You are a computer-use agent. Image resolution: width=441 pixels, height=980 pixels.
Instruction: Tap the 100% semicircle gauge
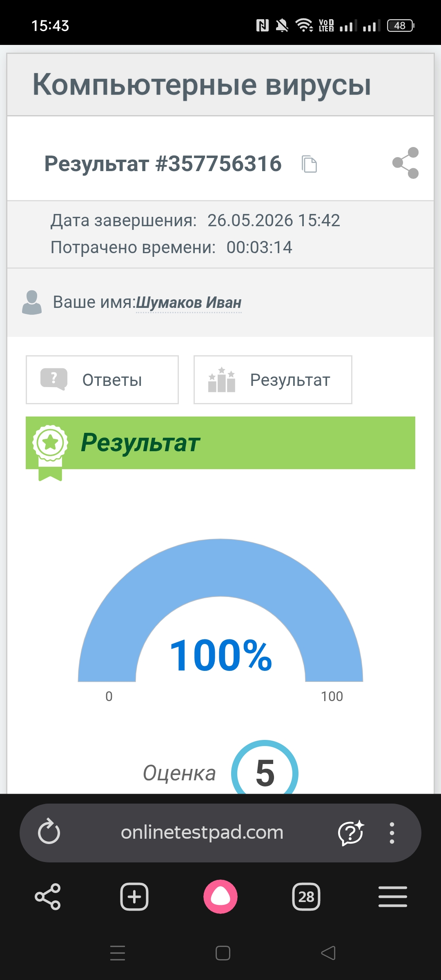pos(220,610)
